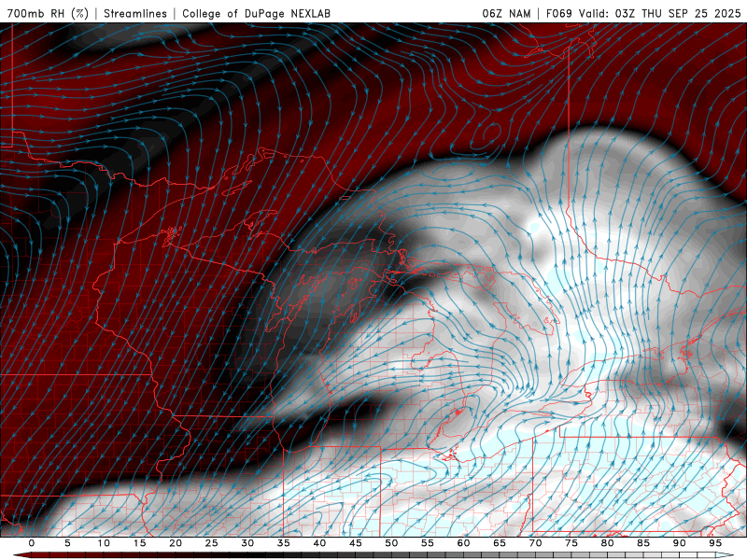Click 'College of DuPage NEXLAB' header text
Viewport: 747px width, 560px height.
pyautogui.click(x=256, y=13)
